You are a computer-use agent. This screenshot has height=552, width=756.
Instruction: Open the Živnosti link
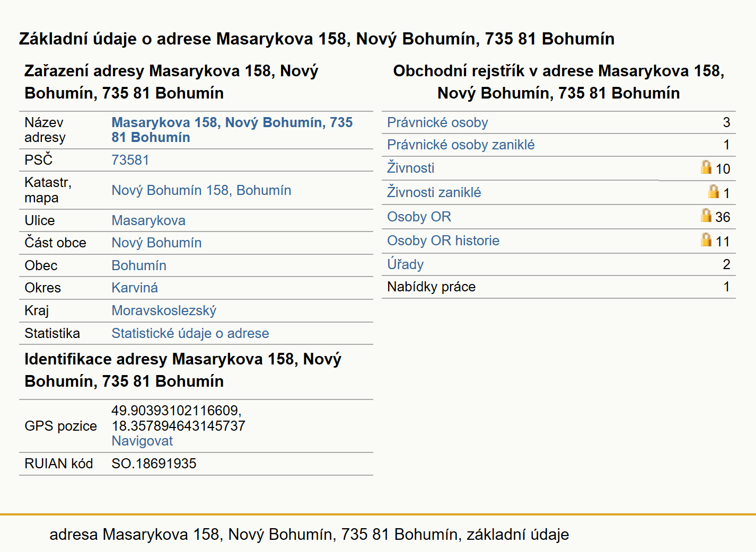pos(410,168)
